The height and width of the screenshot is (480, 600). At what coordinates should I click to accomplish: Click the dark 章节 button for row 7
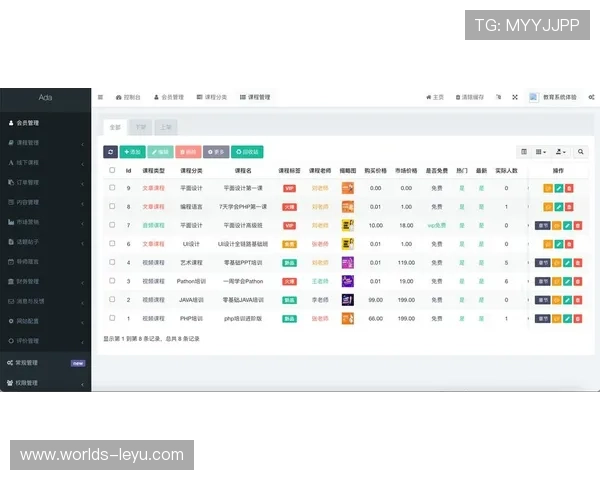click(x=543, y=225)
